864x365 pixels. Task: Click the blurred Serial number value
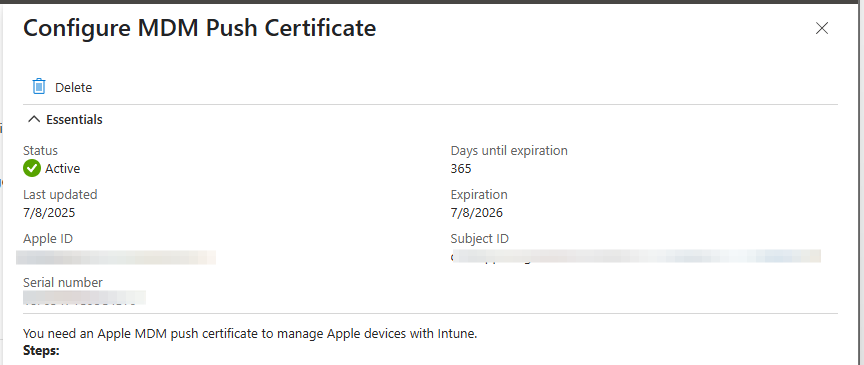pos(84,298)
